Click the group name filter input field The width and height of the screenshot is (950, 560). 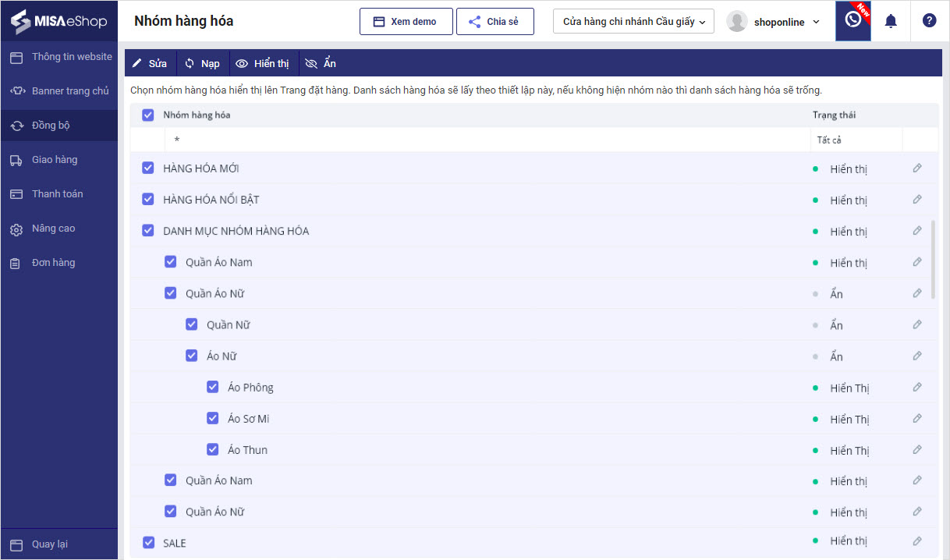(487, 140)
